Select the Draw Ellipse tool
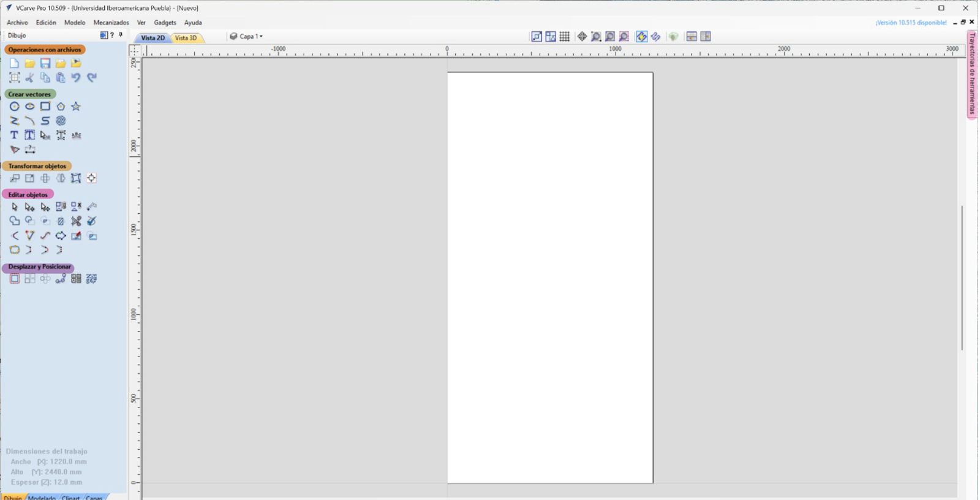Image resolution: width=980 pixels, height=500 pixels. 29,107
